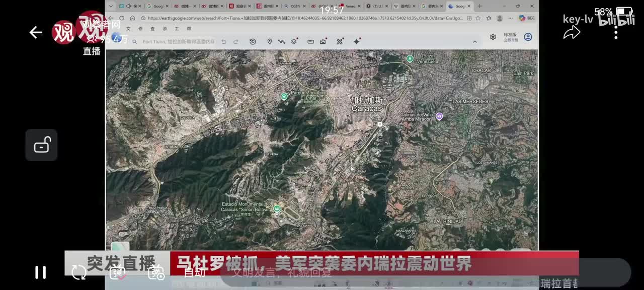Click the browser home button
The height and width of the screenshot is (290, 644).
tap(132, 18)
